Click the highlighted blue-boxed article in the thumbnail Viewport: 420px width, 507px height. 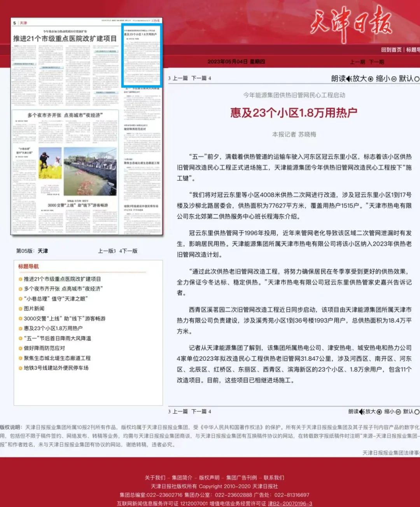tap(142, 56)
